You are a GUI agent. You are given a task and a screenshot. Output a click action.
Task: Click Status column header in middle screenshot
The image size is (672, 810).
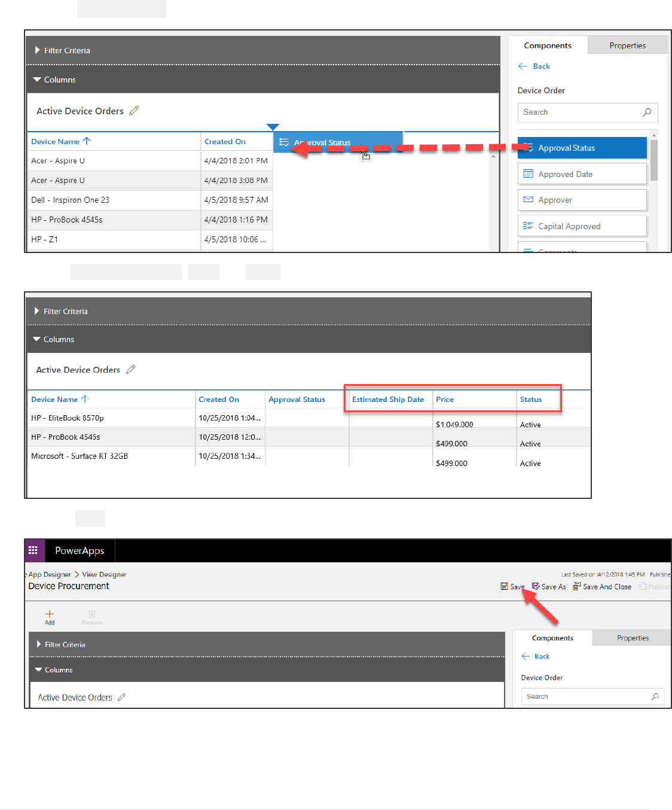[531, 400]
